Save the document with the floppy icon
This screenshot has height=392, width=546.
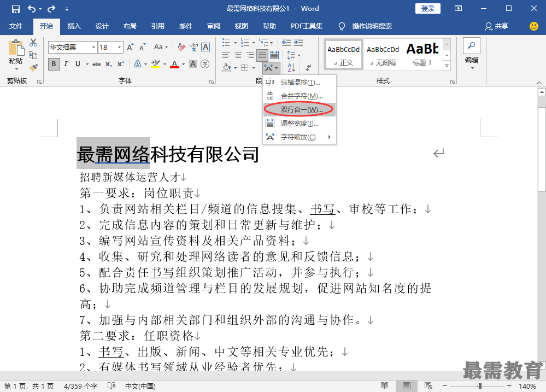tap(16, 9)
